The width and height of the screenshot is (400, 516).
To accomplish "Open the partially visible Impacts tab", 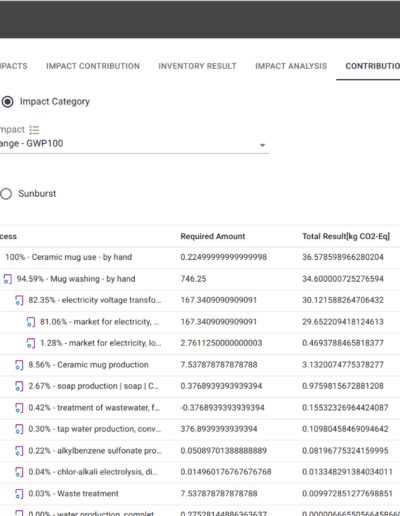I will click(14, 66).
